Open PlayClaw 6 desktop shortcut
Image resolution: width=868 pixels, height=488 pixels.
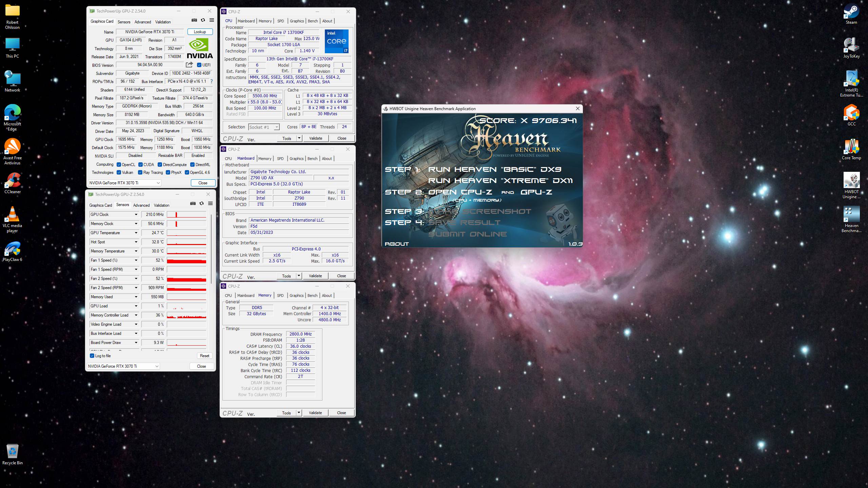click(13, 251)
